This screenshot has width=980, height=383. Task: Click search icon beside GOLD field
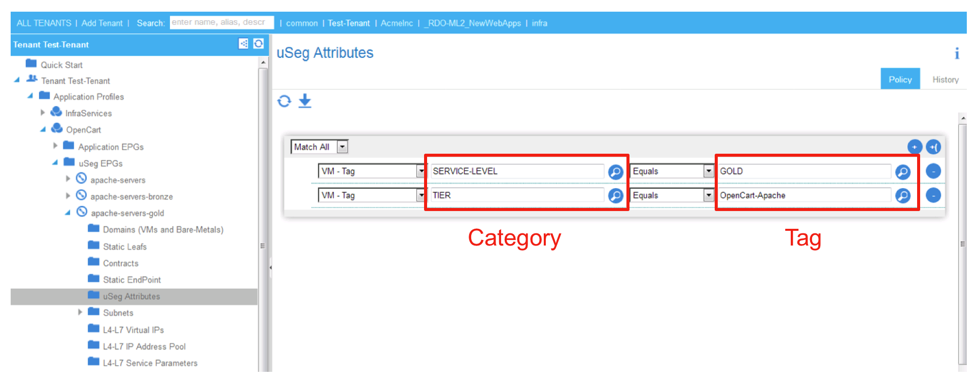click(x=902, y=172)
